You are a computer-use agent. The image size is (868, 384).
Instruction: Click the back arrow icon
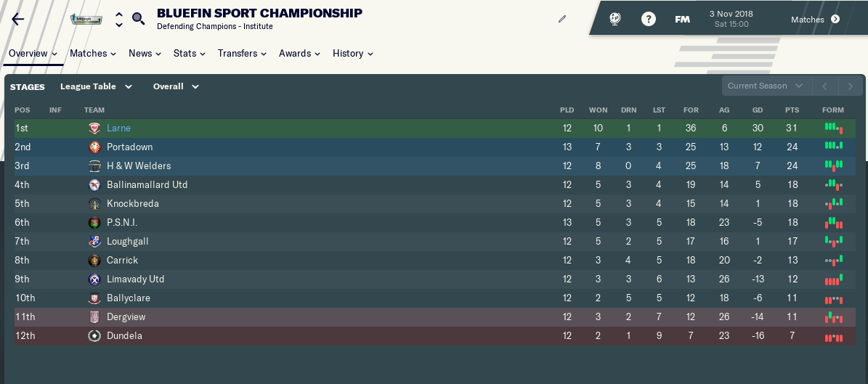(x=18, y=20)
